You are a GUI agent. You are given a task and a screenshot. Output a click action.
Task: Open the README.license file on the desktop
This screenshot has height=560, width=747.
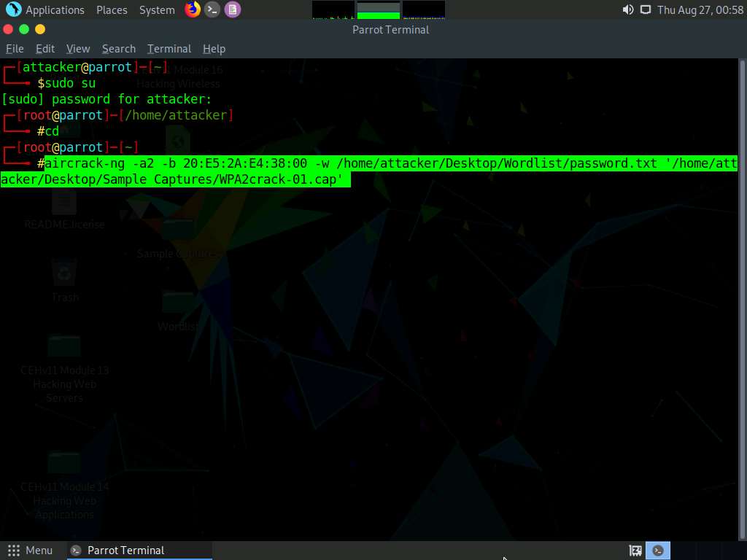(64, 204)
